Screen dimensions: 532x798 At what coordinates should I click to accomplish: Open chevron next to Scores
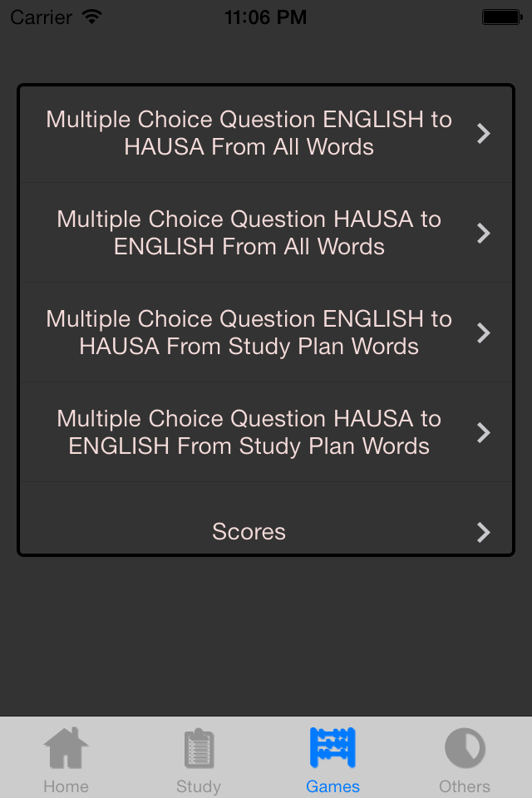coord(483,532)
